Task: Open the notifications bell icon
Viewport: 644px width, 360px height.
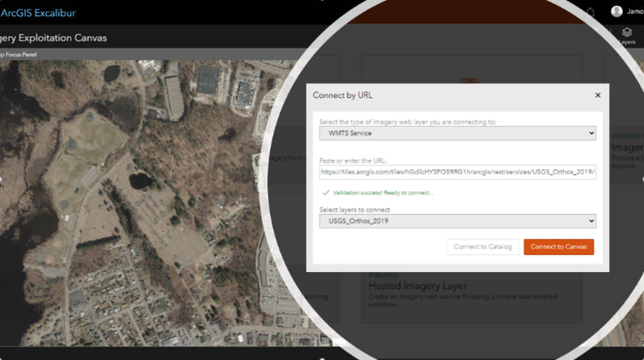Action: pos(591,12)
